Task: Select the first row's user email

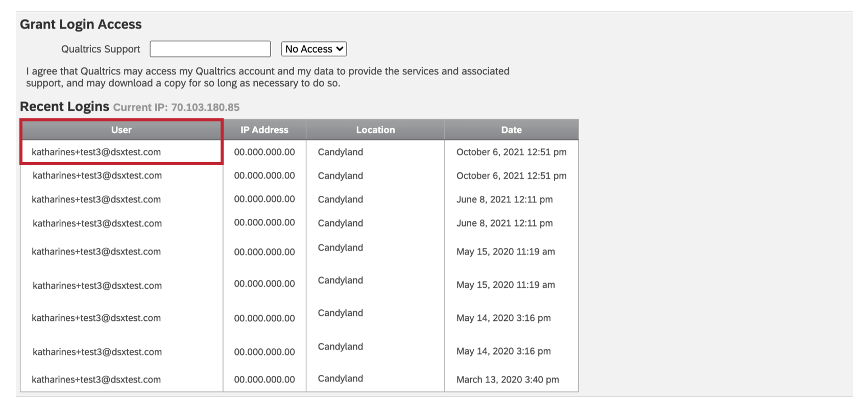Action: pos(96,152)
